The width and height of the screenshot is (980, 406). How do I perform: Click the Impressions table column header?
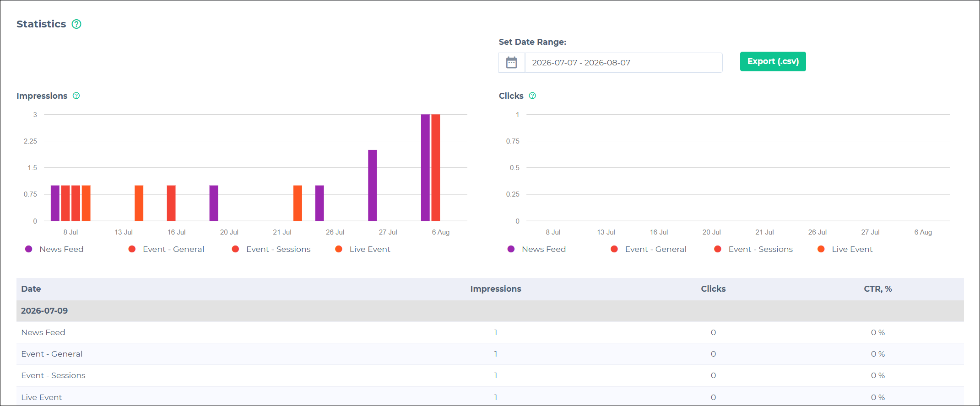point(496,289)
